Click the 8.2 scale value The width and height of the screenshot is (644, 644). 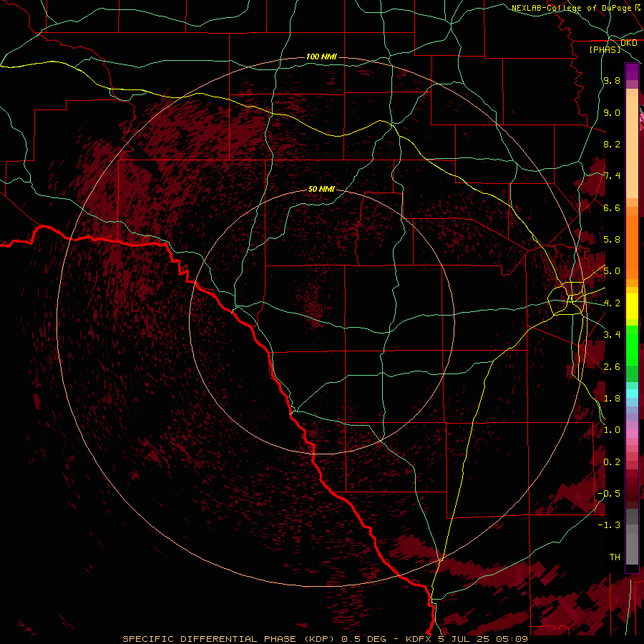[x=612, y=144]
